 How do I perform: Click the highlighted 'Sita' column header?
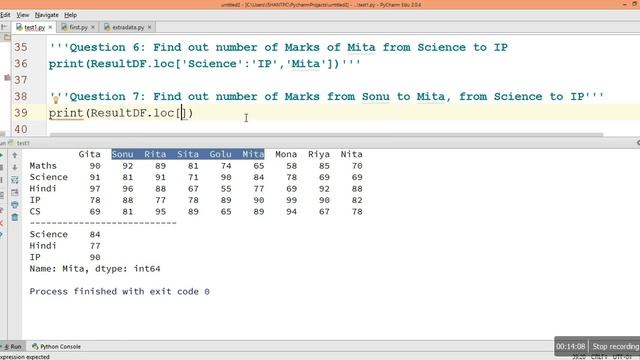click(188, 154)
